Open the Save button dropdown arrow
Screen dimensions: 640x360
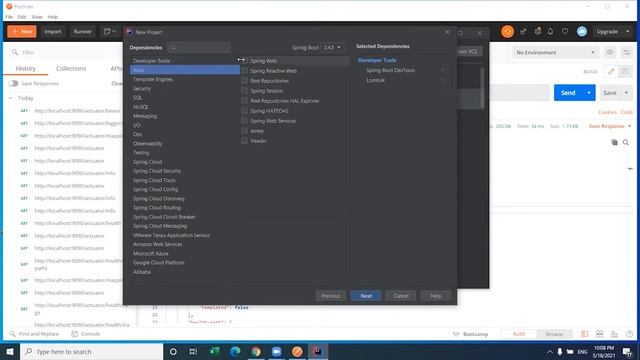pos(626,93)
